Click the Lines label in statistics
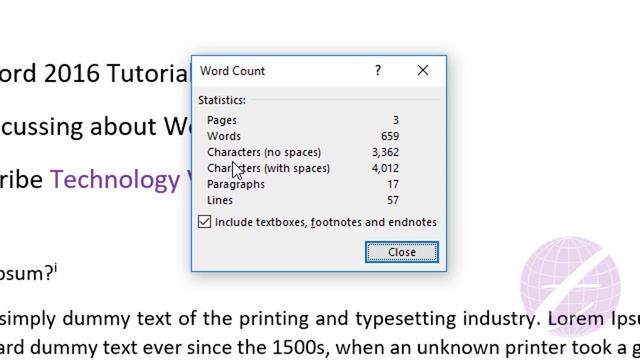Viewport: 640px width, 360px height. (x=220, y=200)
